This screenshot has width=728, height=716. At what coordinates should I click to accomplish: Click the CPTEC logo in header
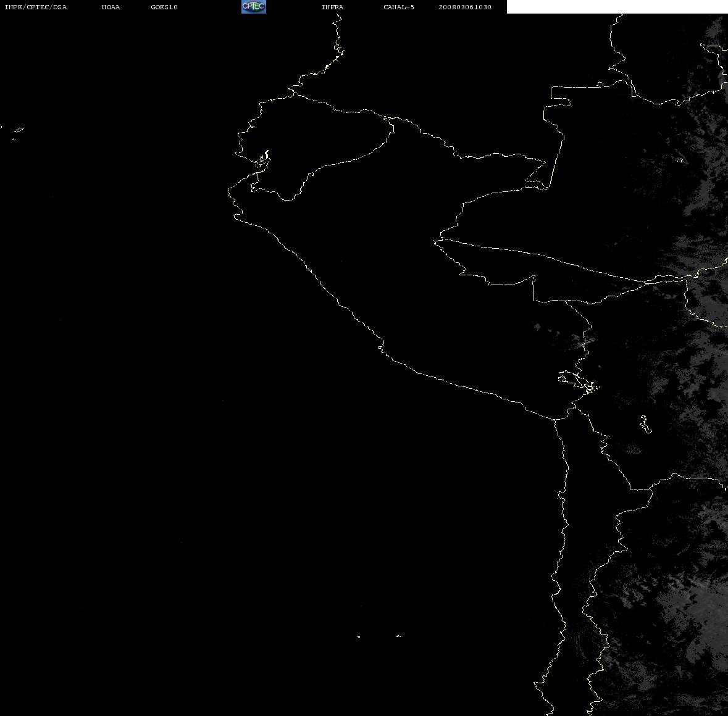(x=254, y=7)
